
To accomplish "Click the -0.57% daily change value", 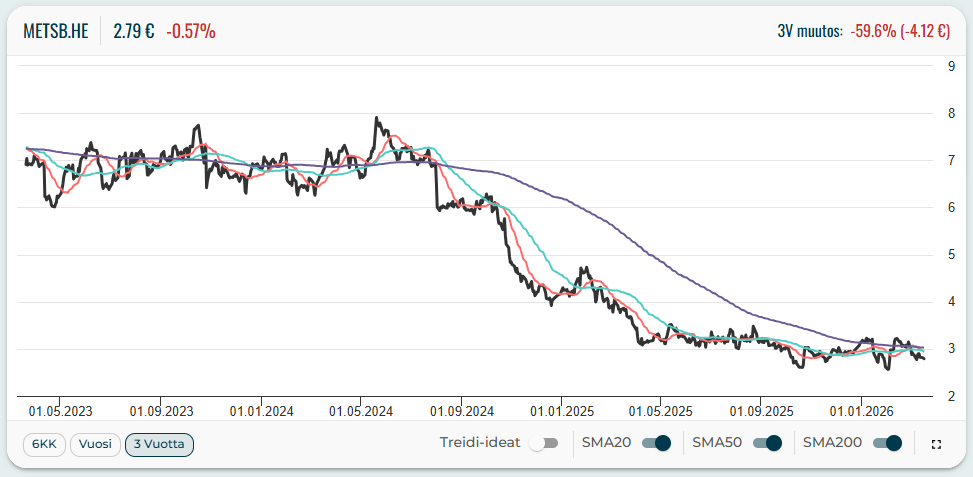I will pos(192,31).
